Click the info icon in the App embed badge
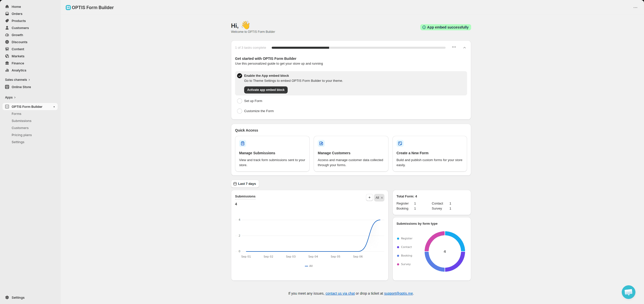 (x=424, y=27)
